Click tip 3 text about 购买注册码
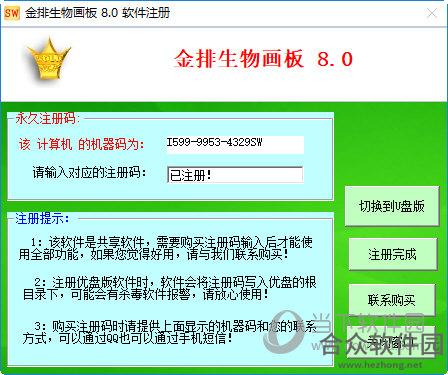This screenshot has width=448, height=375. point(169,332)
